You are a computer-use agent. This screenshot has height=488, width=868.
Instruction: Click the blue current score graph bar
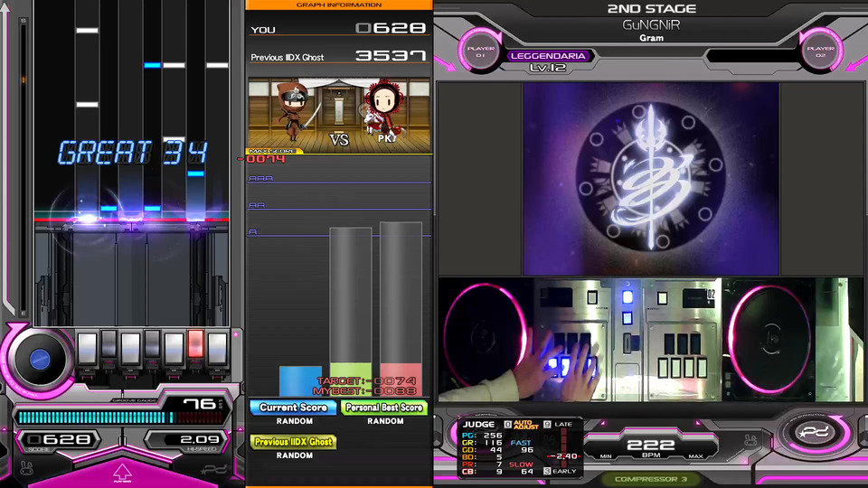coord(300,380)
